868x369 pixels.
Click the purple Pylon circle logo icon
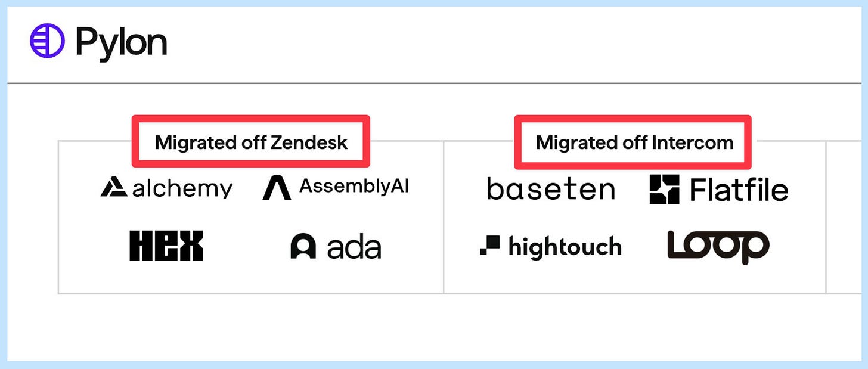click(x=46, y=41)
